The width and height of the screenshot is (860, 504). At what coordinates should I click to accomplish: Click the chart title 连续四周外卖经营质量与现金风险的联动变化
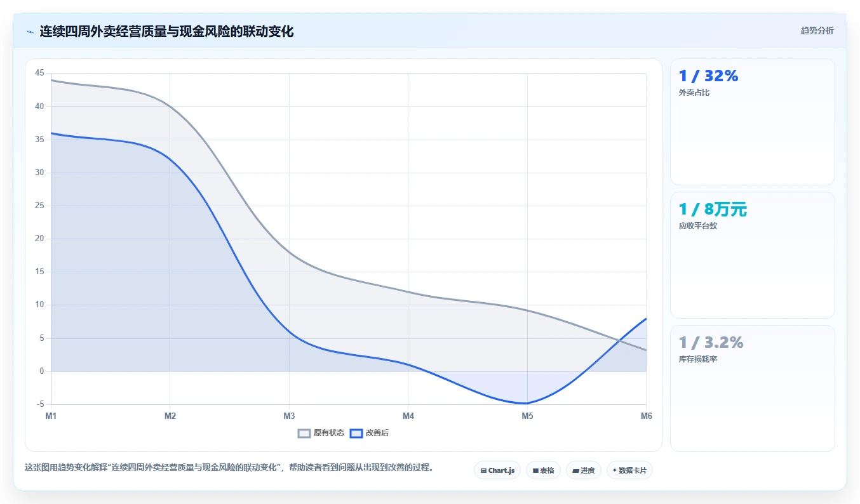pyautogui.click(x=166, y=31)
